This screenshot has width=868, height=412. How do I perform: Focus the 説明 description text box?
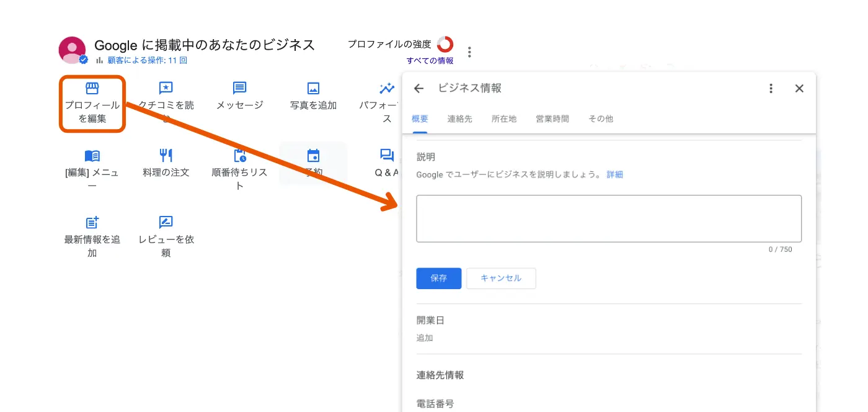(609, 218)
